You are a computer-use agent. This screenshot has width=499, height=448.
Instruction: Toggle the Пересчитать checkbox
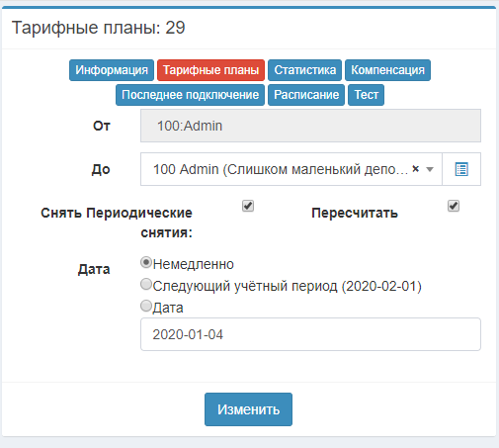pos(454,206)
